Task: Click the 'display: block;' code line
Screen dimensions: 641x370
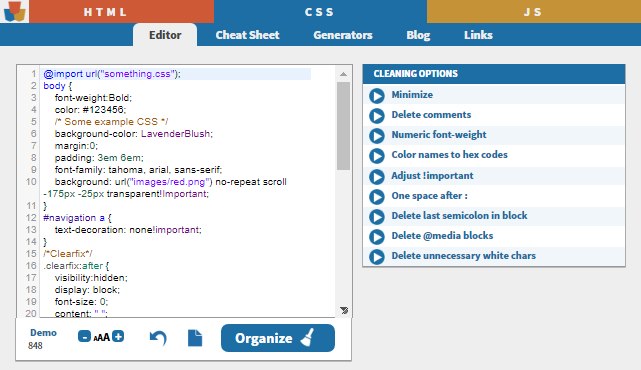Action: (87, 289)
